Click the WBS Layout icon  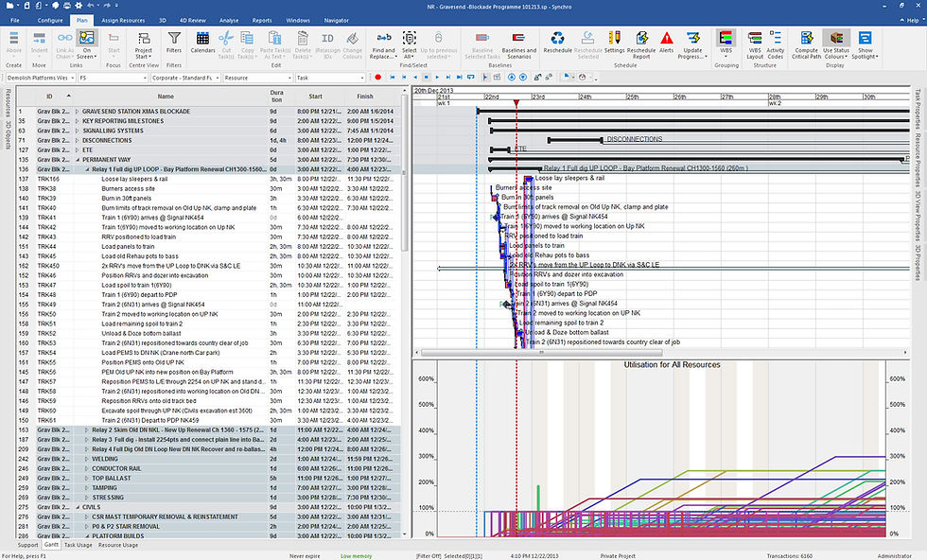pyautogui.click(x=755, y=39)
